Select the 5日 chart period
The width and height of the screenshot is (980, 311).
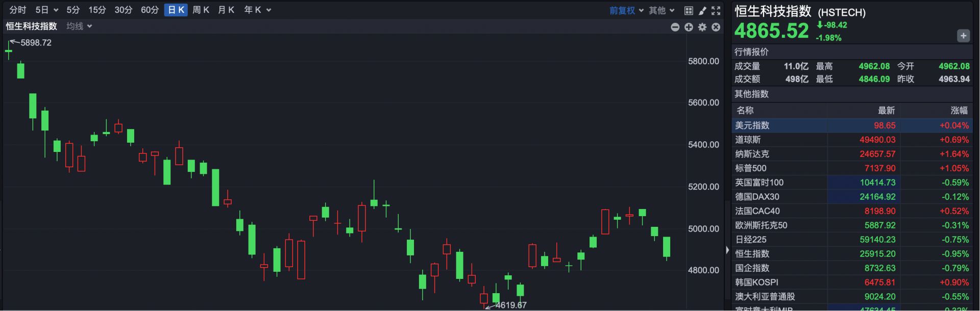coord(42,10)
